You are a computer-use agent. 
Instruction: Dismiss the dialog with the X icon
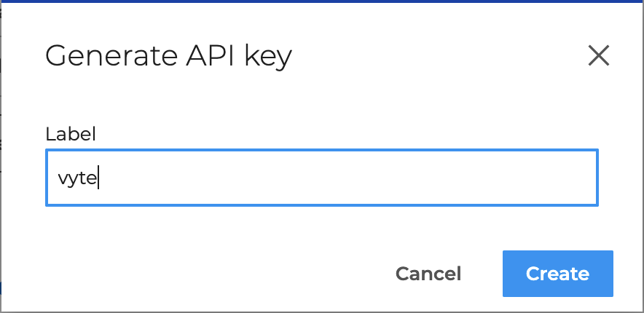point(598,56)
